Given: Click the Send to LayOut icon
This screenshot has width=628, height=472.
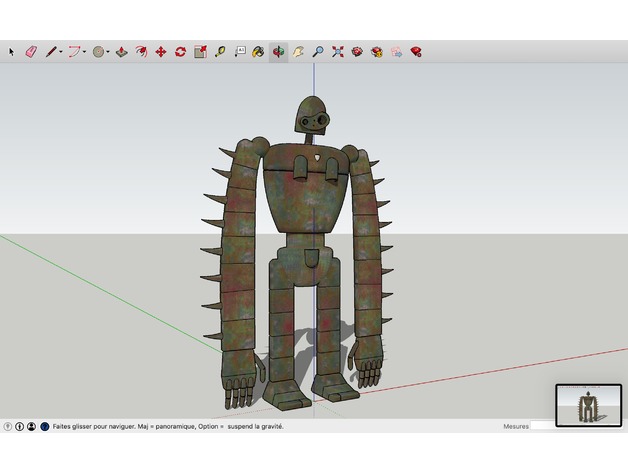Looking at the screenshot, I should point(397,52).
